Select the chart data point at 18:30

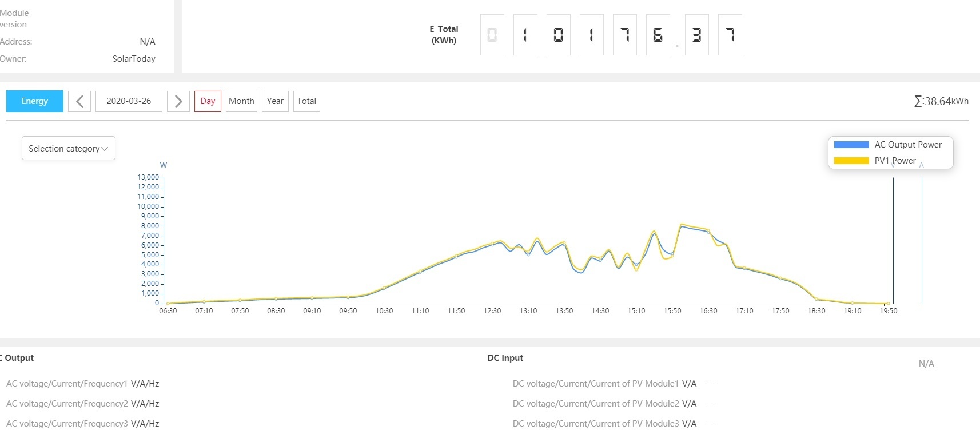(816, 299)
